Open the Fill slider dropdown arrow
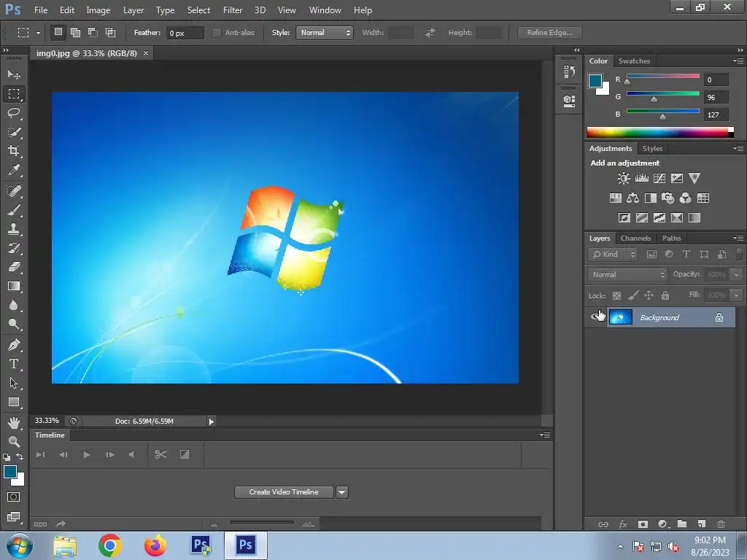This screenshot has height=560, width=747. [737, 295]
